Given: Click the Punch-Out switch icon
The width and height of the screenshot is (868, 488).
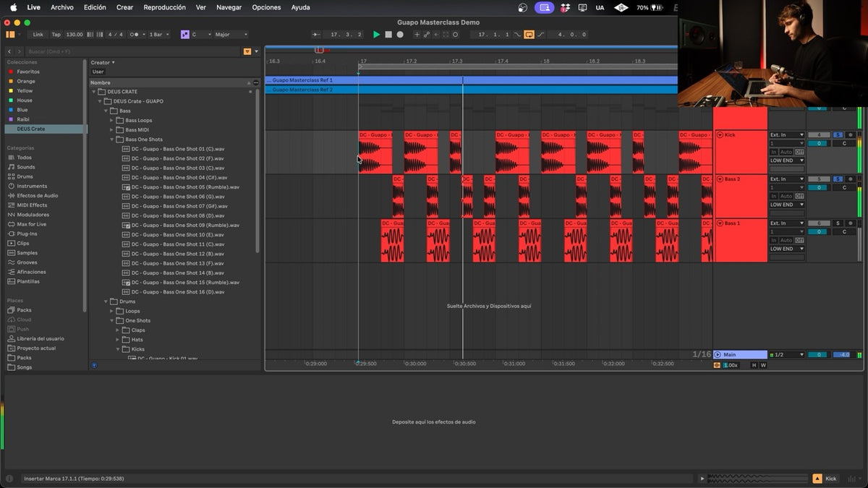Looking at the screenshot, I should [x=540, y=35].
